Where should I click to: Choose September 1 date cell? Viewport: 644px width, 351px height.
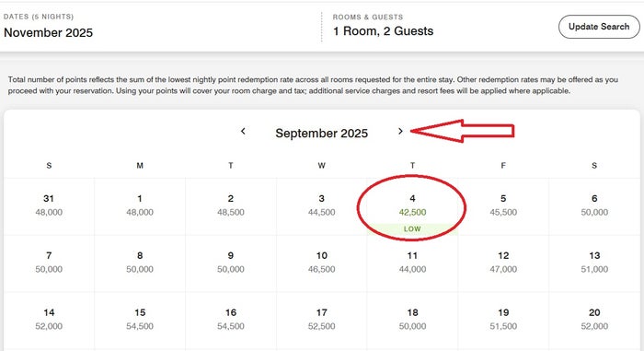point(140,207)
